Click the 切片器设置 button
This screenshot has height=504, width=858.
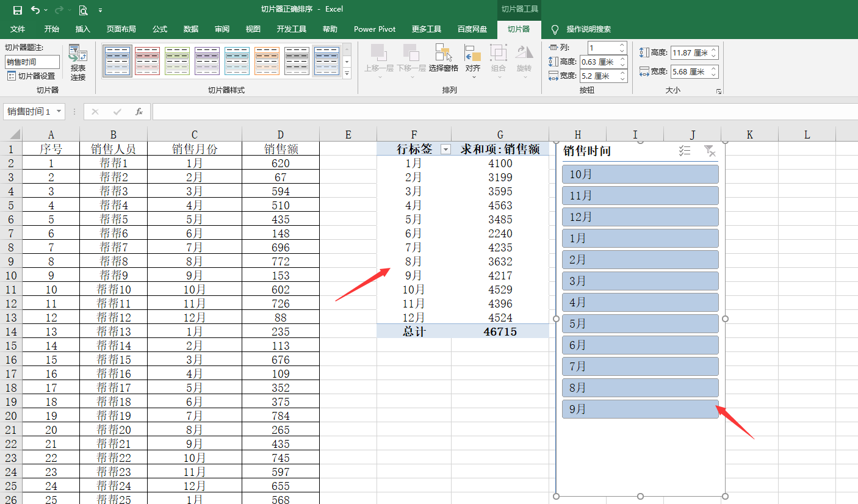tap(31, 76)
